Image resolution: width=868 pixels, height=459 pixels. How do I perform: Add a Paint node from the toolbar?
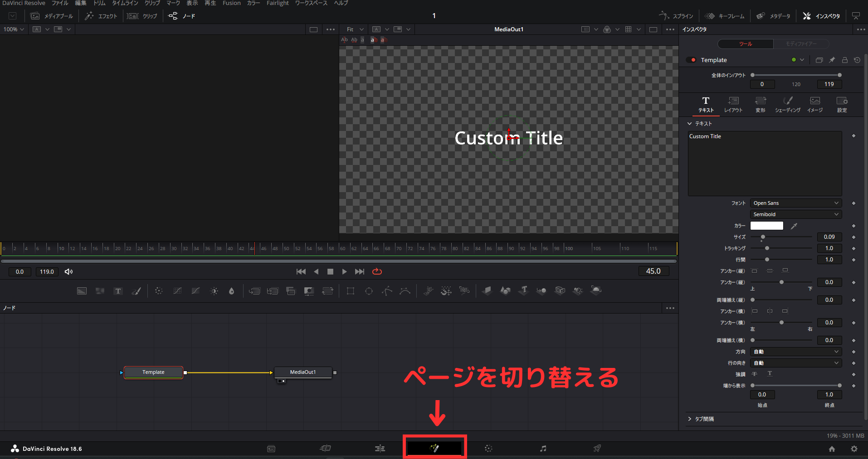pyautogui.click(x=136, y=291)
